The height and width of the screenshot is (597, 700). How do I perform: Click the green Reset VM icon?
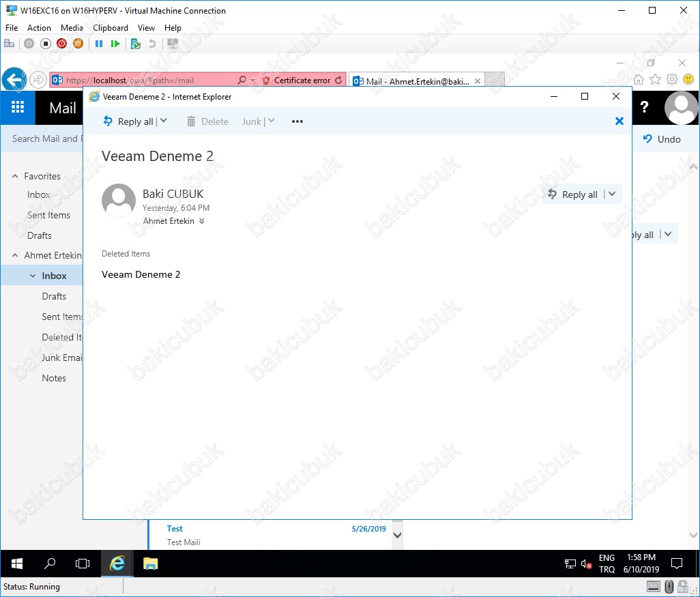point(115,43)
